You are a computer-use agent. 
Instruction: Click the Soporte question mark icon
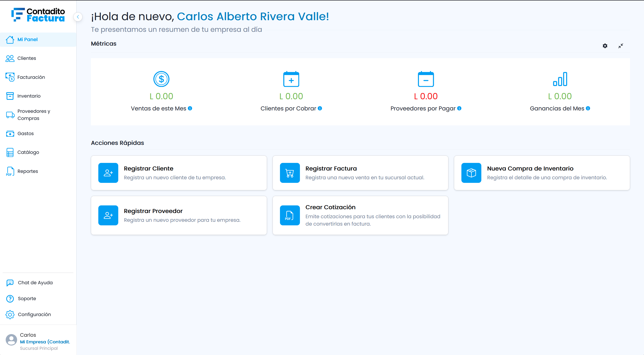(x=10, y=299)
